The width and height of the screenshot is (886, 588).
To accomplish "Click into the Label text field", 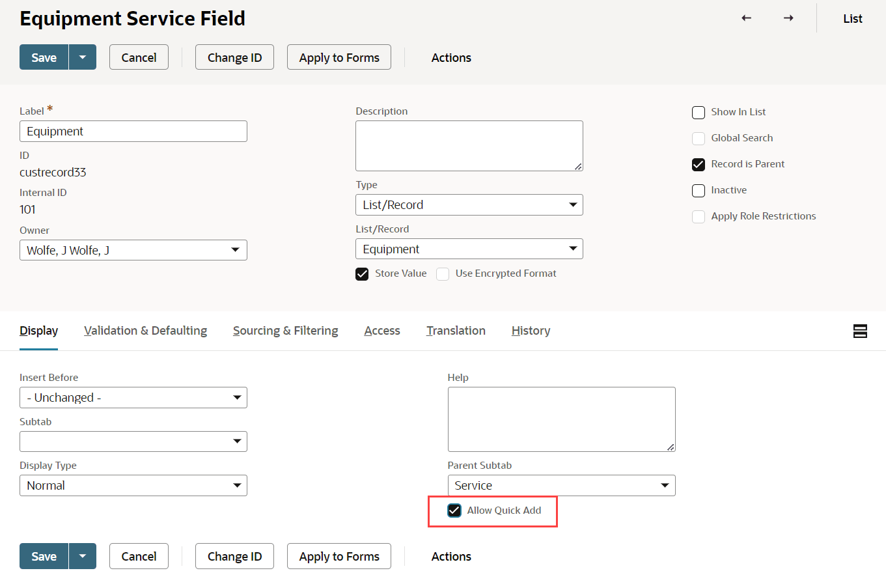I will 133,132.
